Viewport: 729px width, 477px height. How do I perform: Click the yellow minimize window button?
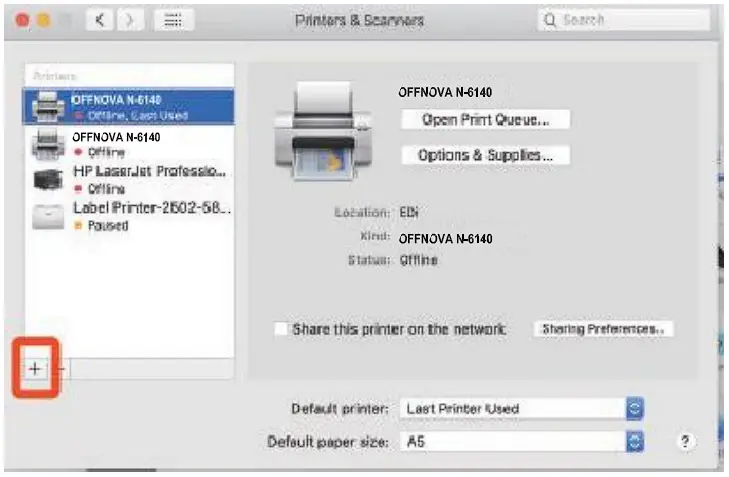(44, 20)
